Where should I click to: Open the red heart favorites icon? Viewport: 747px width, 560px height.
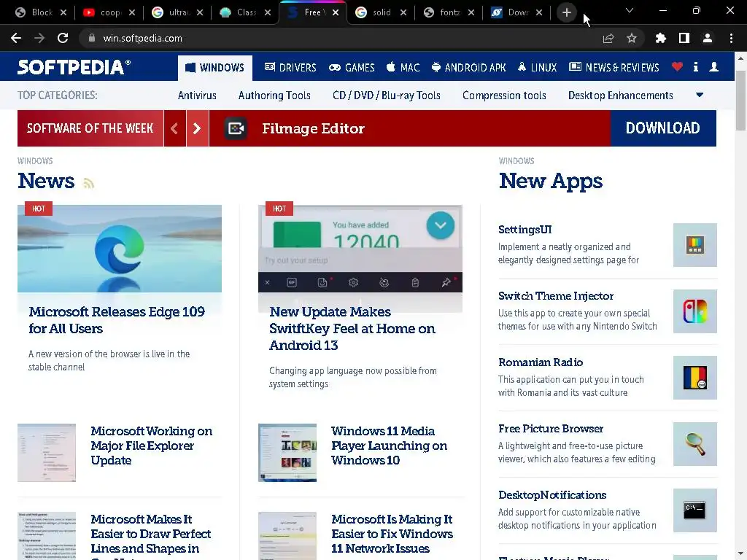(677, 66)
